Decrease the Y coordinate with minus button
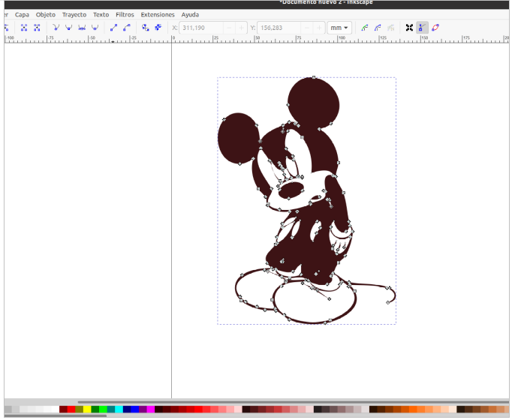The width and height of the screenshot is (515, 420). coord(306,28)
